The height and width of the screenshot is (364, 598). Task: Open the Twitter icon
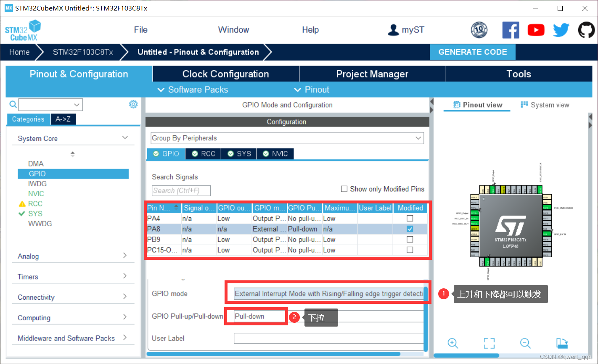click(x=561, y=30)
